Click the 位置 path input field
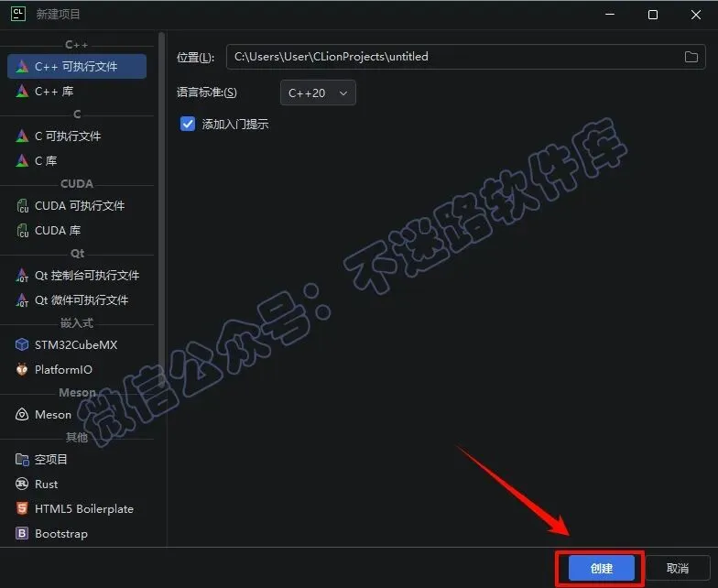 pos(465,57)
